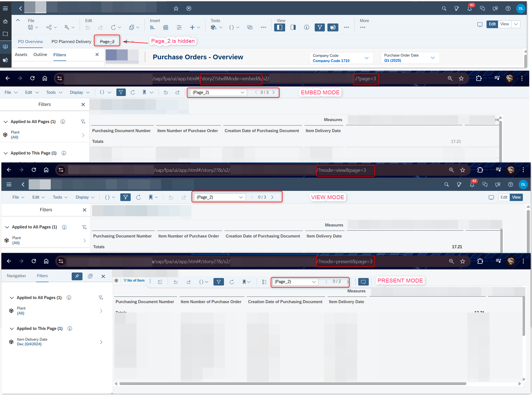Switch to the PO Planned Delivery tab
Image resolution: width=532 pixels, height=395 pixels.
point(71,41)
